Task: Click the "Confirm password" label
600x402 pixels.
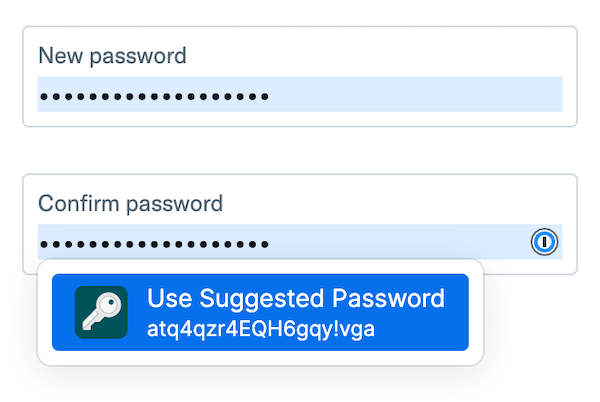Action: [130, 203]
